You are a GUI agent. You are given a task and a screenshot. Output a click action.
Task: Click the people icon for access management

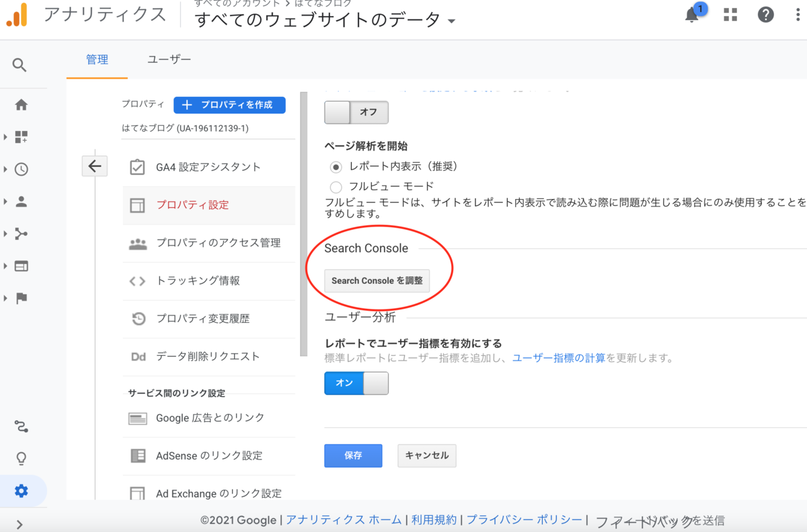[137, 243]
